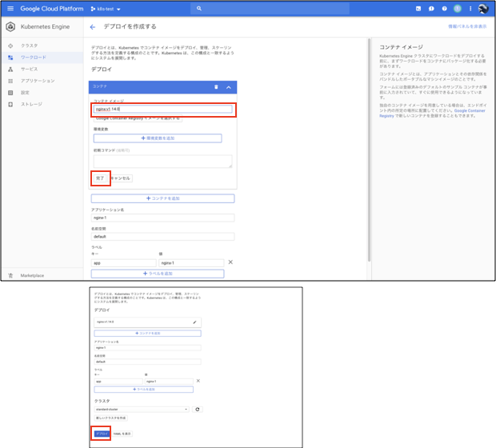
Task: Click YAML を表示 button
Action: point(122,434)
